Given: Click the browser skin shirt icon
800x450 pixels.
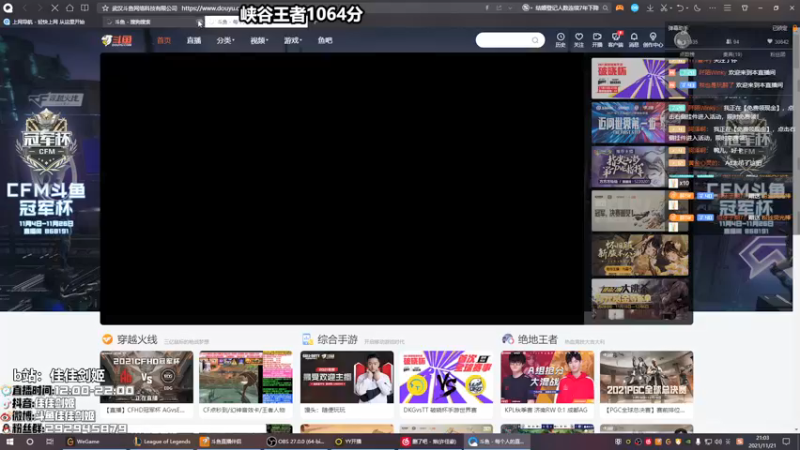Looking at the screenshot, I should click(x=744, y=8).
